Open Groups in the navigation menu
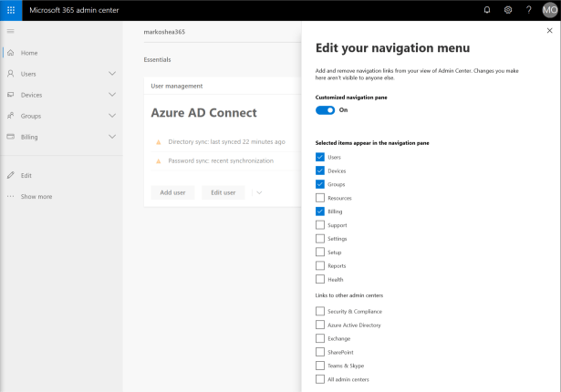 pyautogui.click(x=31, y=116)
